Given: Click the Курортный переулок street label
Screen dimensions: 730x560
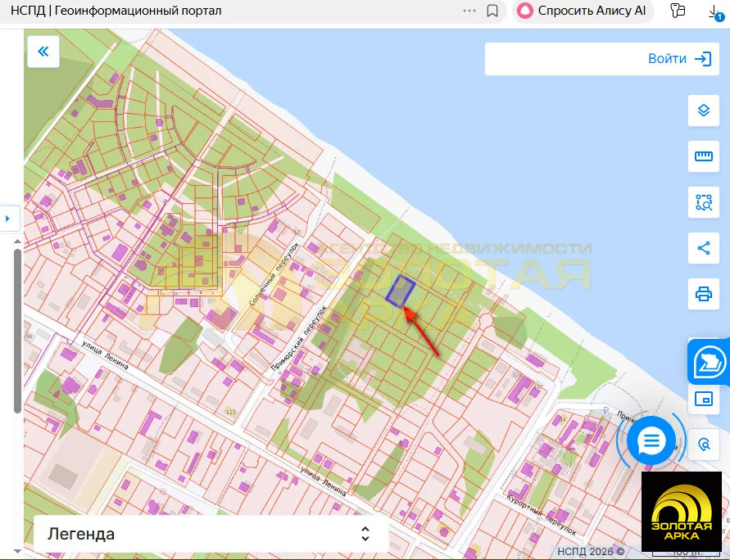Looking at the screenshot, I should point(541,515).
